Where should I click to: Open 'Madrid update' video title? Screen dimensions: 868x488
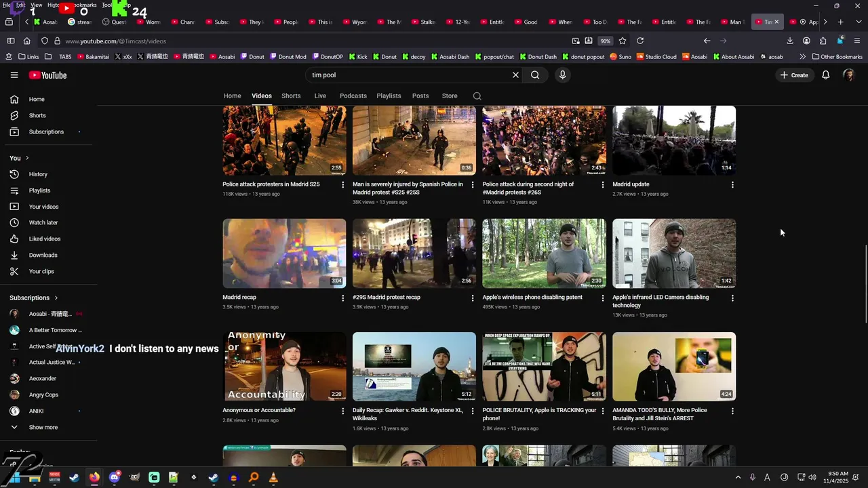(631, 184)
